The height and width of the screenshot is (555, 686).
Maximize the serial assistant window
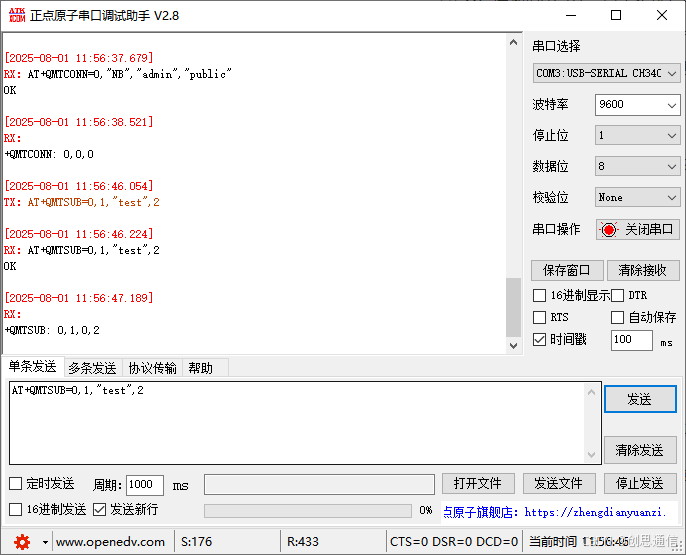(616, 15)
